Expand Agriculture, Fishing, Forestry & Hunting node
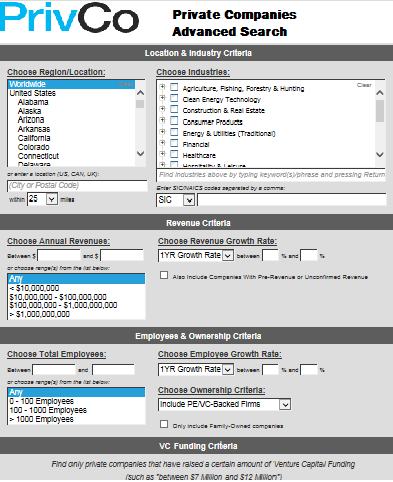The width and height of the screenshot is (393, 482). [162, 87]
